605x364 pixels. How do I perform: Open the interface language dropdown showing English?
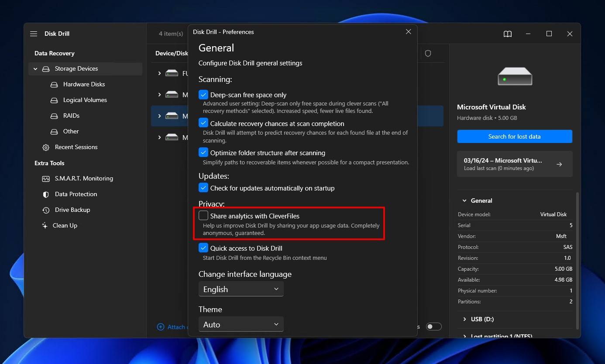point(241,289)
